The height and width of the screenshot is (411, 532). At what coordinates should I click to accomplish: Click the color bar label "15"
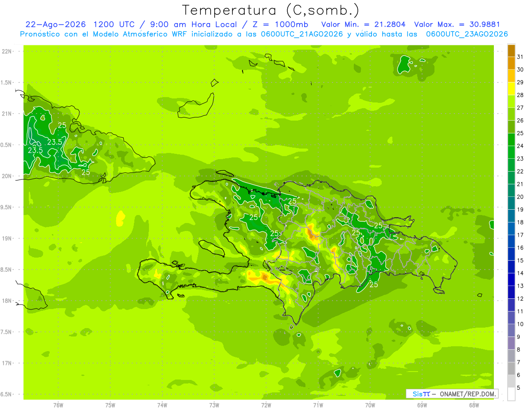(520, 261)
